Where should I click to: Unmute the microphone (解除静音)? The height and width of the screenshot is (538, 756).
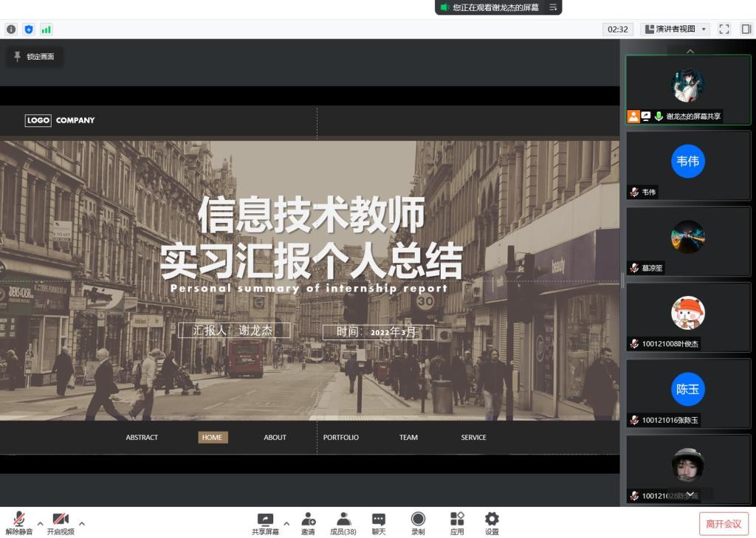(19, 523)
